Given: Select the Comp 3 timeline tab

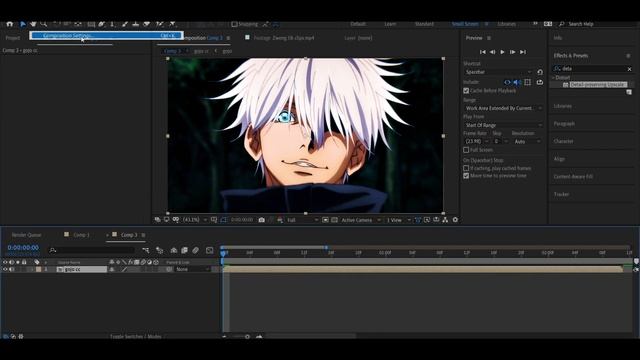Looking at the screenshot, I should (129, 235).
